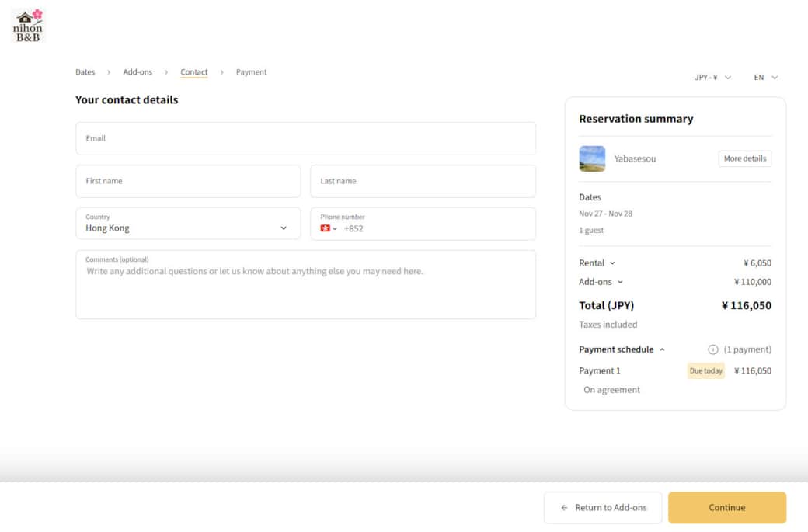
Task: Click the Yabasesou property thumbnail
Action: pyautogui.click(x=592, y=158)
